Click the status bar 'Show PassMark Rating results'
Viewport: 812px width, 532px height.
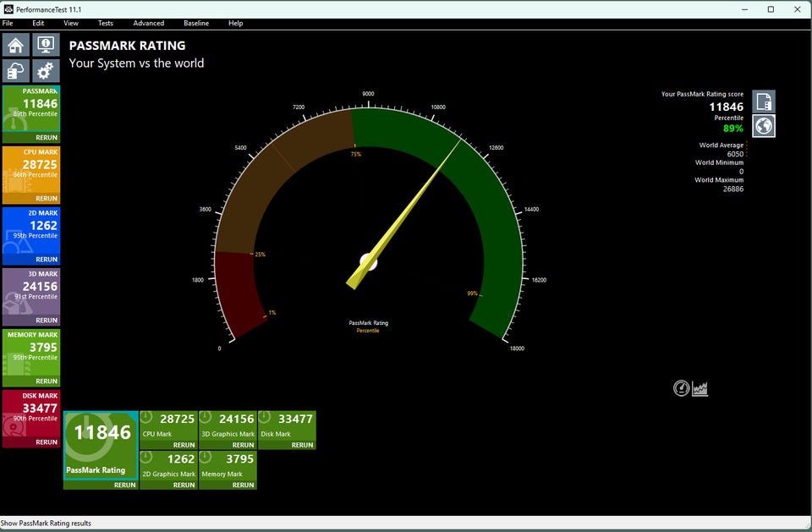pyautogui.click(x=46, y=524)
